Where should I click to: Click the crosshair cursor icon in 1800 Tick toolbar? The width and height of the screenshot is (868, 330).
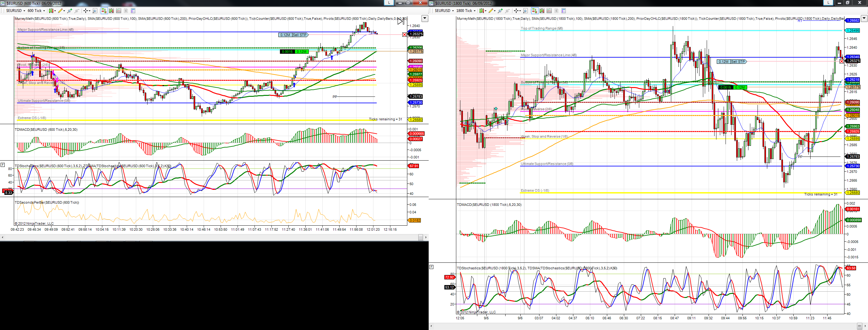[x=517, y=11]
